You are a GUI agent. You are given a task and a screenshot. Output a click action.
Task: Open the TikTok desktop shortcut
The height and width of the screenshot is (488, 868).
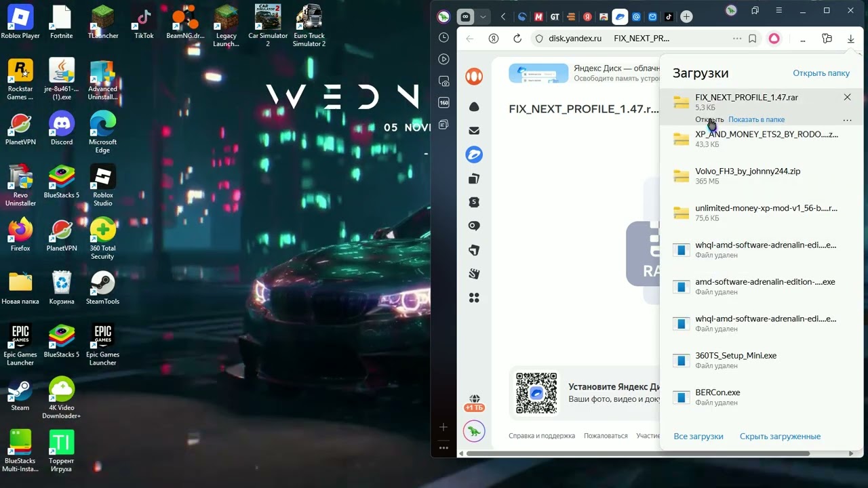click(144, 22)
